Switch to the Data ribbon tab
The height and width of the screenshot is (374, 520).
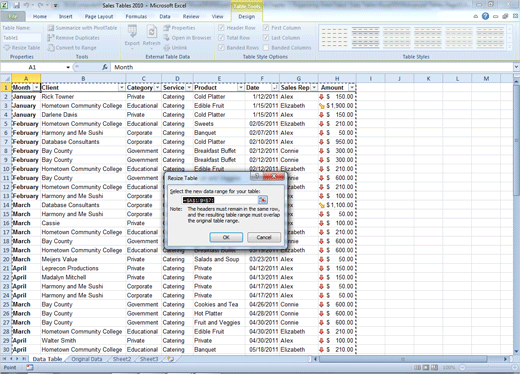pyautogui.click(x=165, y=16)
